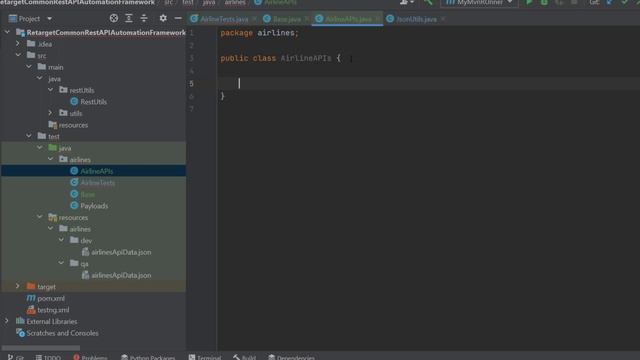Collapse the RetargetCommonRestAPIAutomationFramework root node
Screen dimensions: 640x360
click(x=7, y=32)
